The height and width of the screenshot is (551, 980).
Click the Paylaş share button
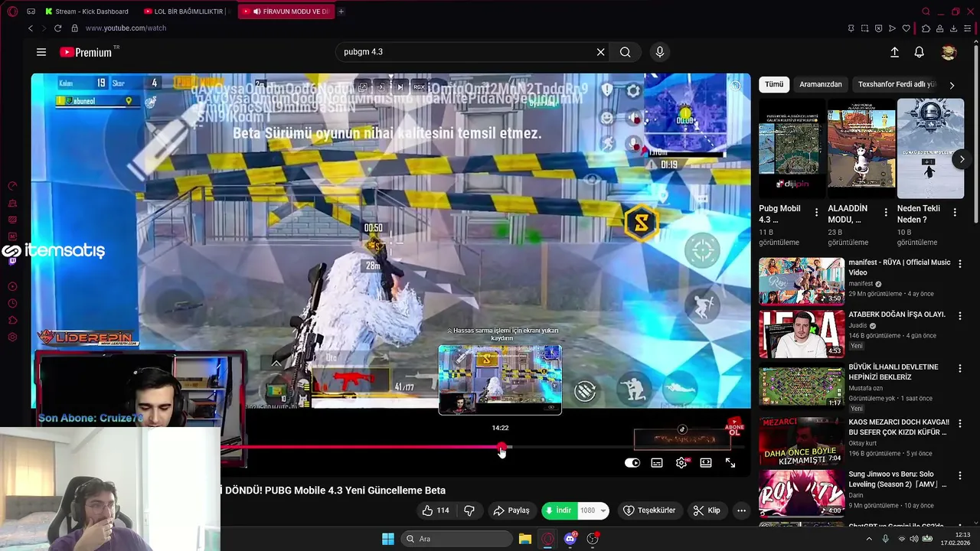(x=511, y=510)
